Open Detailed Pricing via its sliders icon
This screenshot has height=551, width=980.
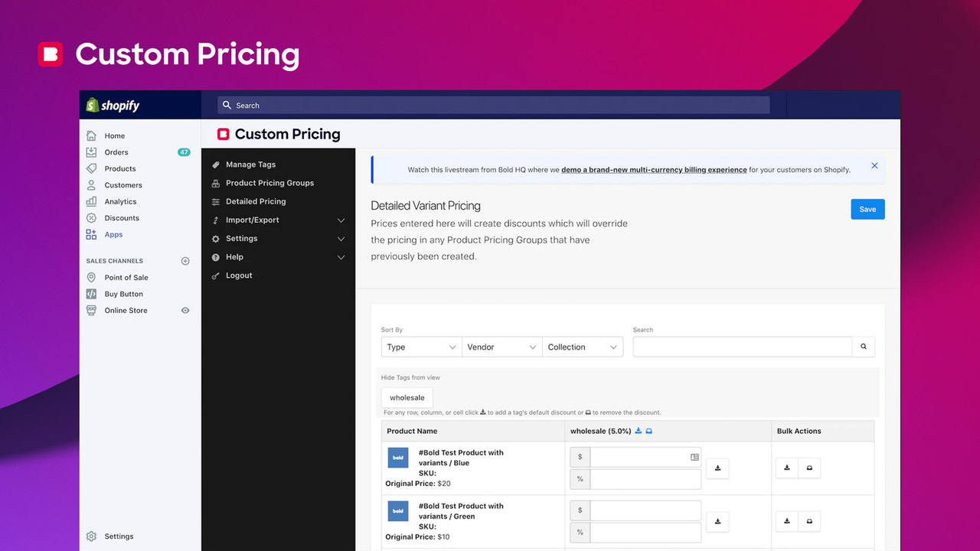coord(215,201)
